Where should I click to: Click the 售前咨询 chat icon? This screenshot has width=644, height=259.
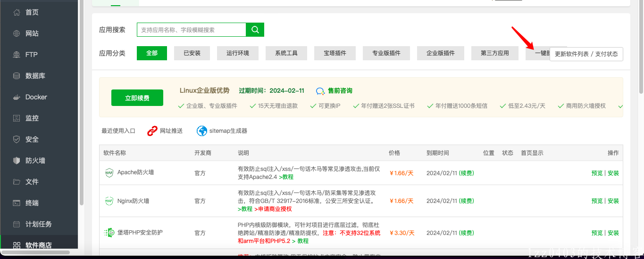click(x=321, y=91)
